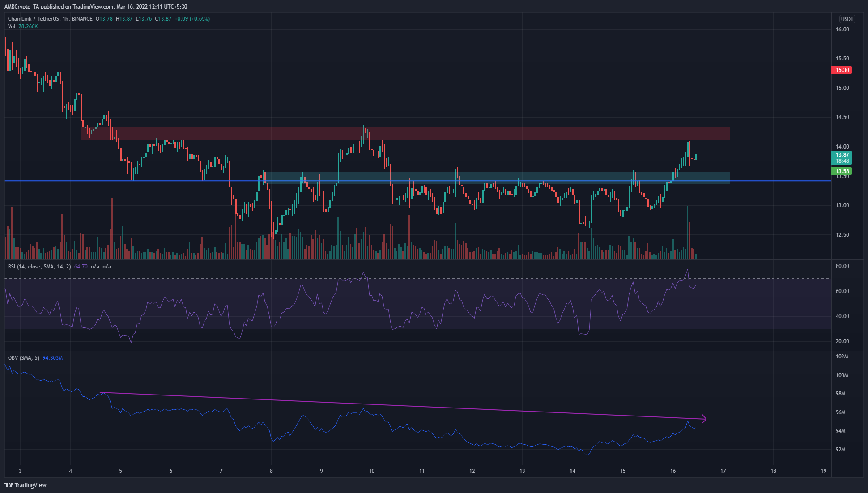Select the blue support zone rectangle
This screenshot has height=493, width=868.
click(x=497, y=178)
